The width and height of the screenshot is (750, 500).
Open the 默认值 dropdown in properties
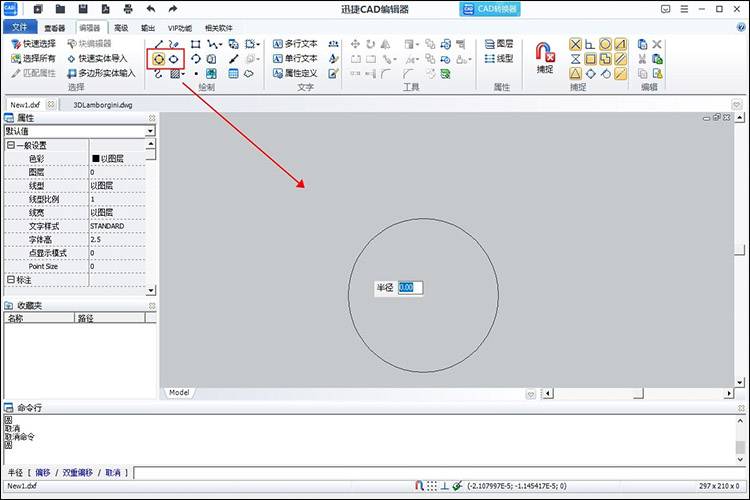pos(151,131)
